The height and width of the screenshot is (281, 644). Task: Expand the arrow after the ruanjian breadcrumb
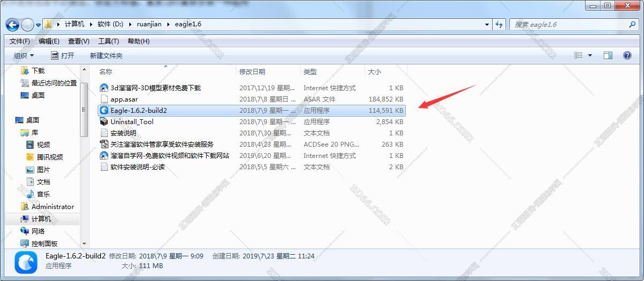coord(169,24)
